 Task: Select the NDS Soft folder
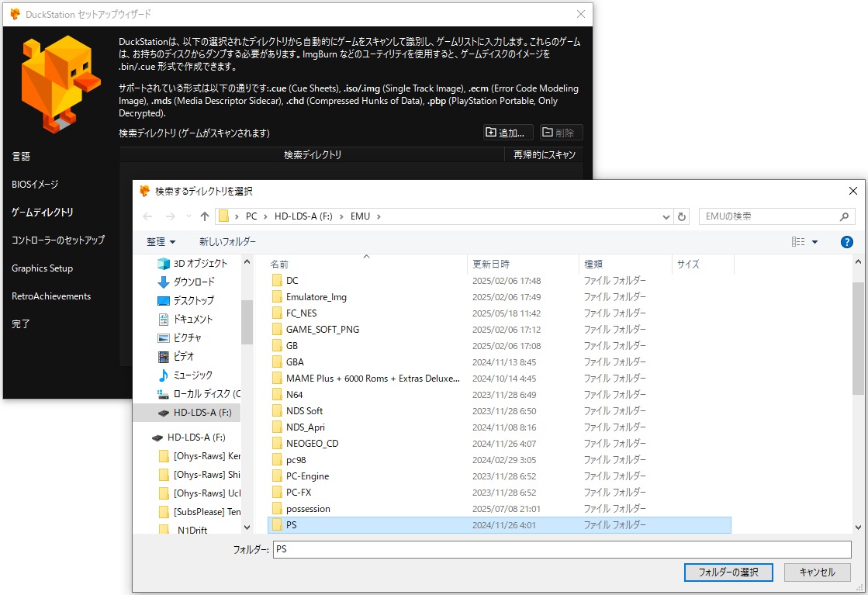[x=500, y=411]
